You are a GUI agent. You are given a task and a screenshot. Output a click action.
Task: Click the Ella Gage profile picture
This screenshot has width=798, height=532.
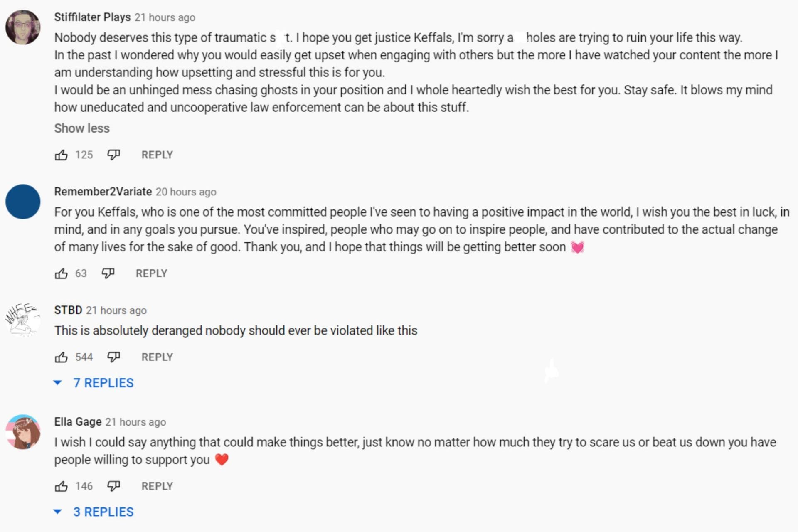click(x=23, y=432)
